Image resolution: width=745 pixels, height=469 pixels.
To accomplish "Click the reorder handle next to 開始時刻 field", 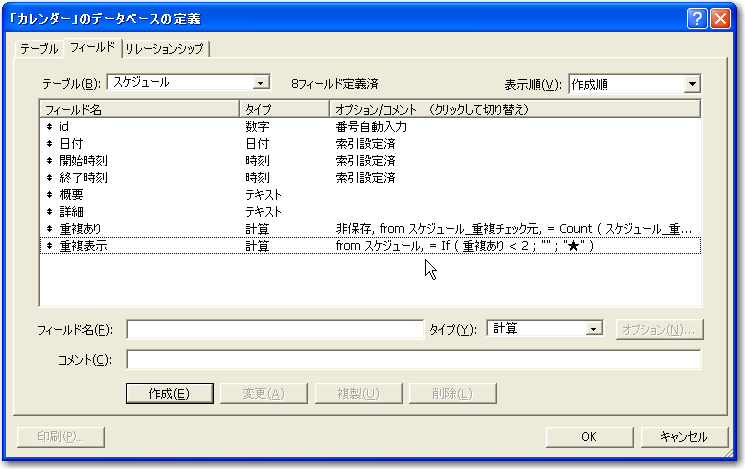I will click(49, 161).
